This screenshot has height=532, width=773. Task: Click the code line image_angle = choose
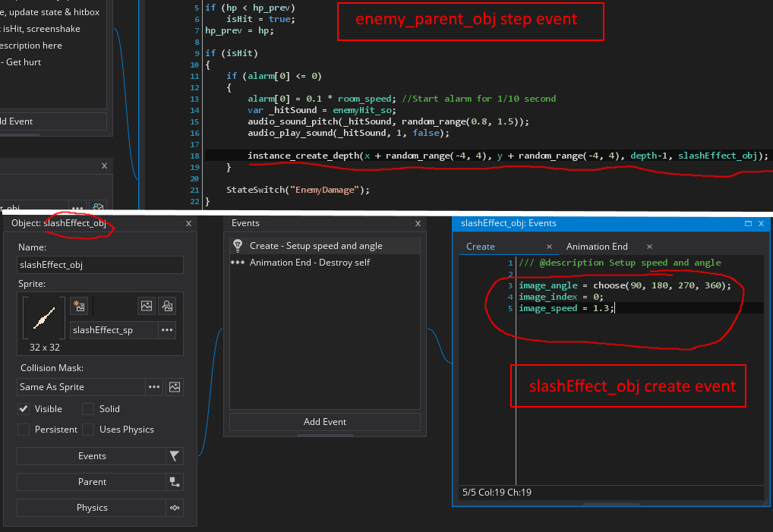coord(625,285)
